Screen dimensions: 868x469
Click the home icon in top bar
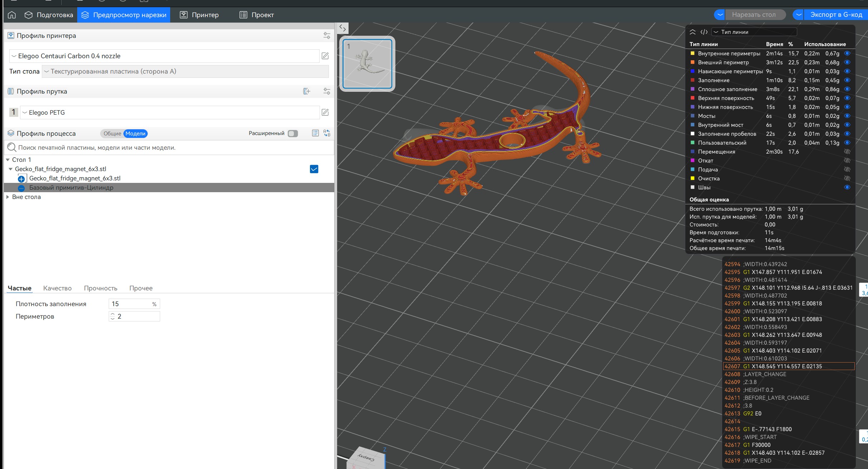pyautogui.click(x=12, y=15)
